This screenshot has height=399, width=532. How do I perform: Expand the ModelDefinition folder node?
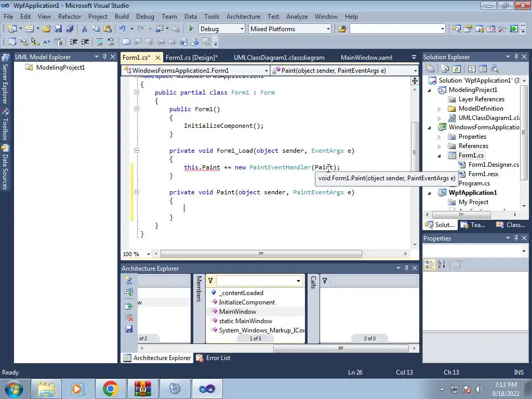(439, 109)
